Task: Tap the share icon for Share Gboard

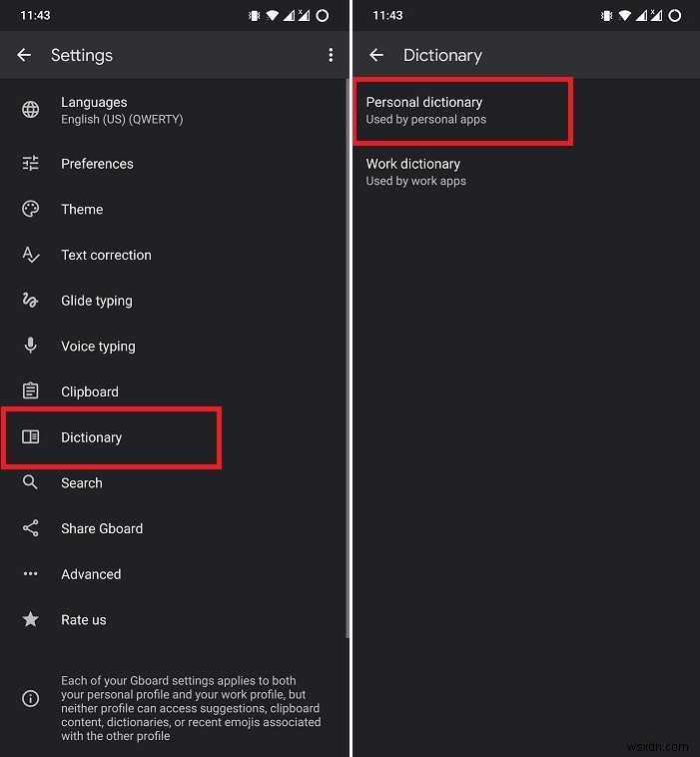Action: coord(30,528)
